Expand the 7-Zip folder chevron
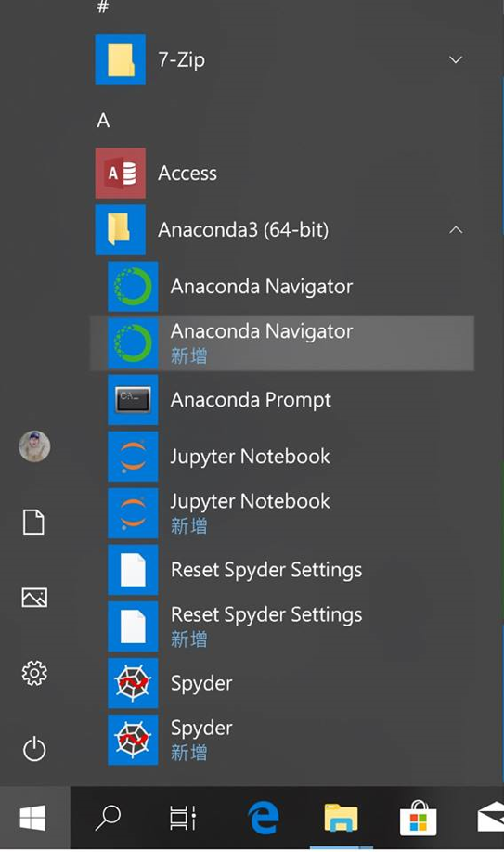Image resolution: width=504 pixels, height=852 pixels. pos(456,59)
